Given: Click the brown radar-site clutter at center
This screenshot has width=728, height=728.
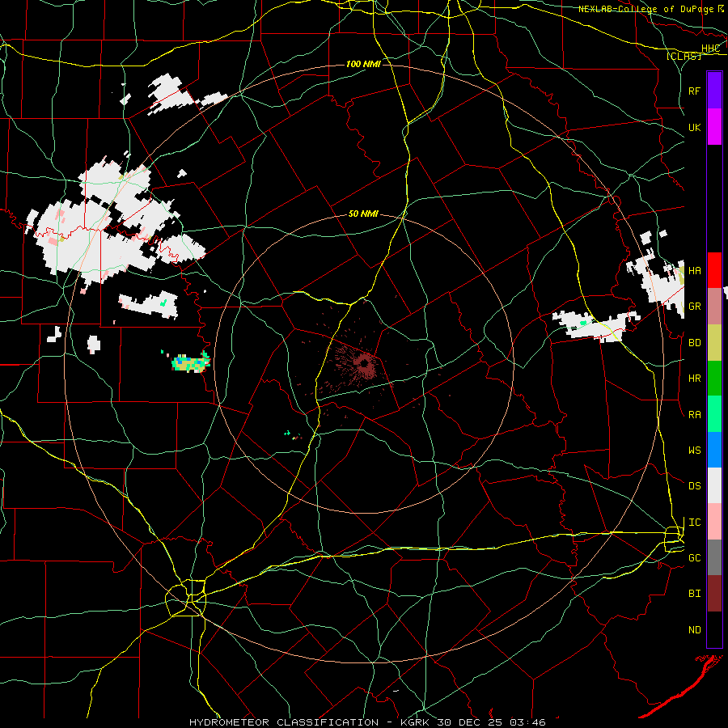Looking at the screenshot, I should click(x=363, y=362).
